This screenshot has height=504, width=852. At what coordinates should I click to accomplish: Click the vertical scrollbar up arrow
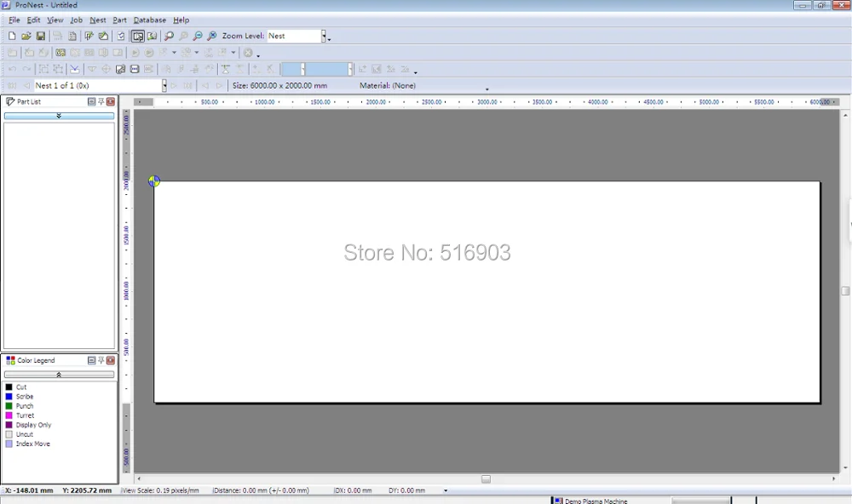(x=845, y=115)
